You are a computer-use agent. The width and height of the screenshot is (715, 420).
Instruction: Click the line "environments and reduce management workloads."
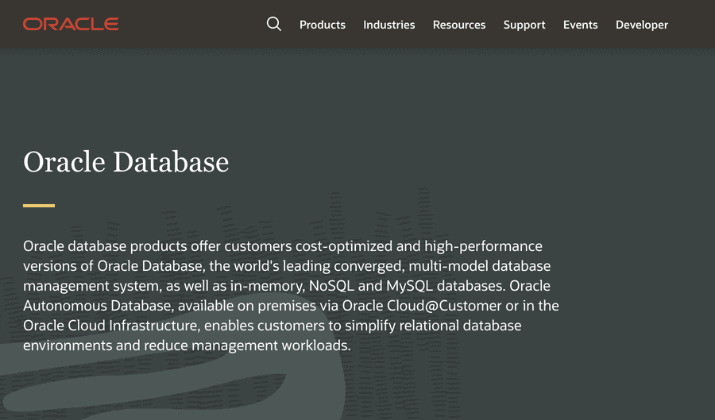click(187, 345)
